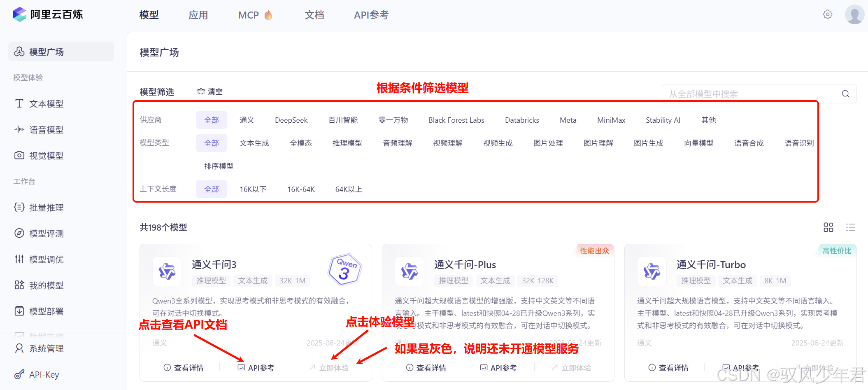The image size is (868, 390).
Task: Open the 模型 top tab
Action: pos(149,15)
